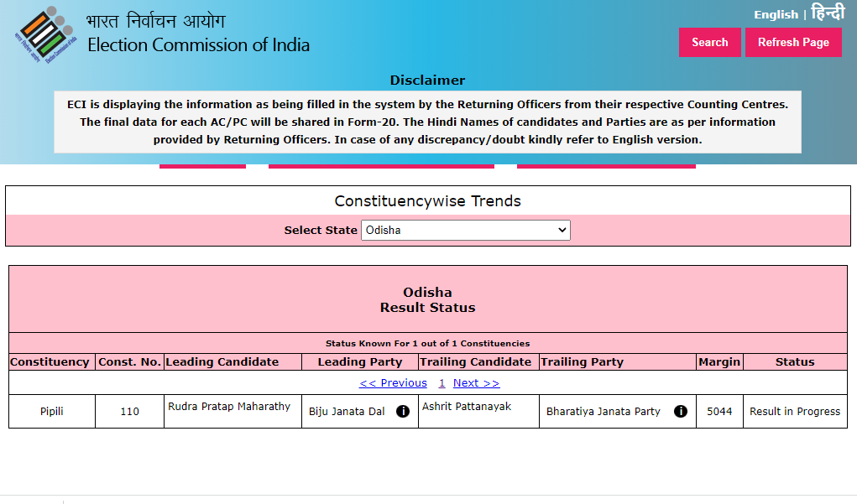857x504 pixels.
Task: Click the Result in Progress status cell
Action: tap(794, 412)
